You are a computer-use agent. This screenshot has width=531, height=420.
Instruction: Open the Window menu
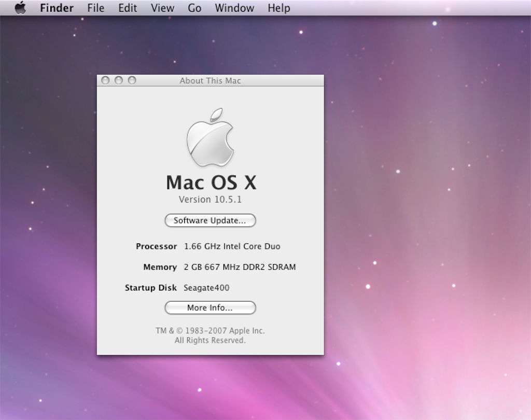pyautogui.click(x=234, y=8)
